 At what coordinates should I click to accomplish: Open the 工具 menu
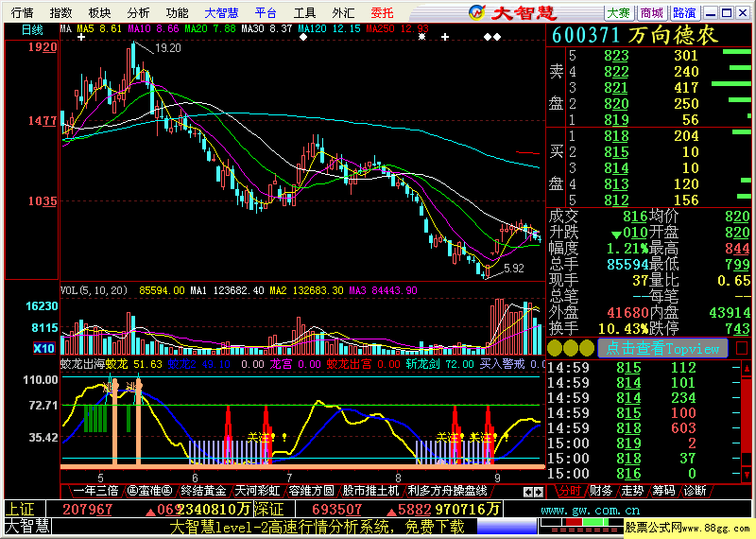pos(304,12)
